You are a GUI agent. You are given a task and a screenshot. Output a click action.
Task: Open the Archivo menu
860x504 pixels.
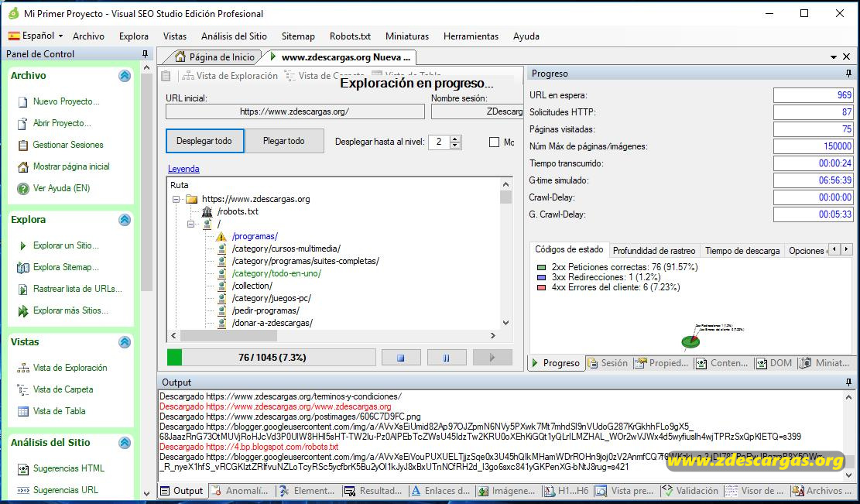[x=88, y=36]
